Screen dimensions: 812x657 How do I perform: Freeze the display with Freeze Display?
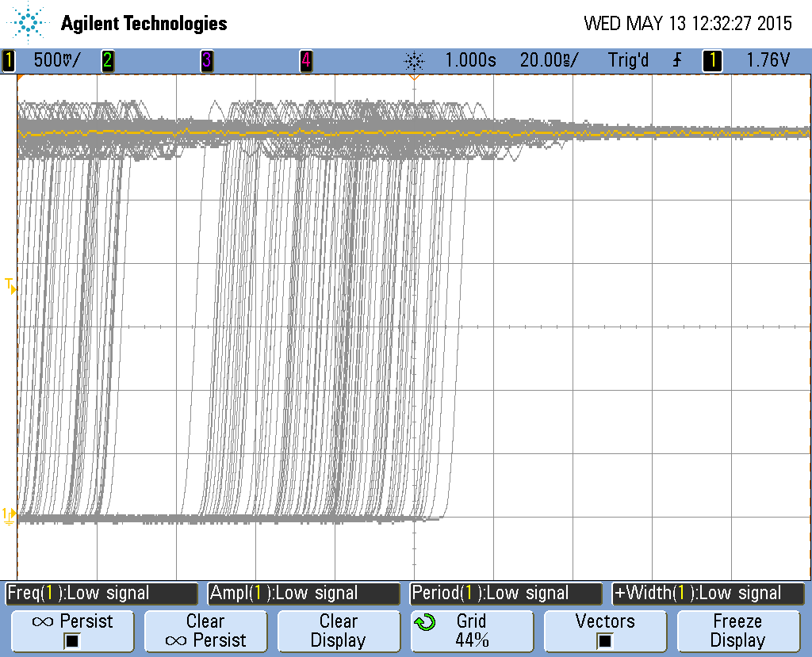tap(738, 631)
